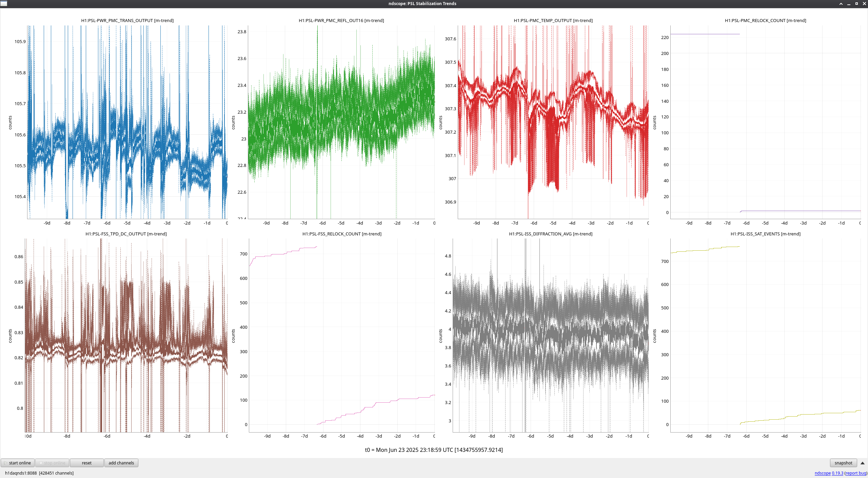Maximize the ndscope window
Screen dimensions: 868x478
856,4
